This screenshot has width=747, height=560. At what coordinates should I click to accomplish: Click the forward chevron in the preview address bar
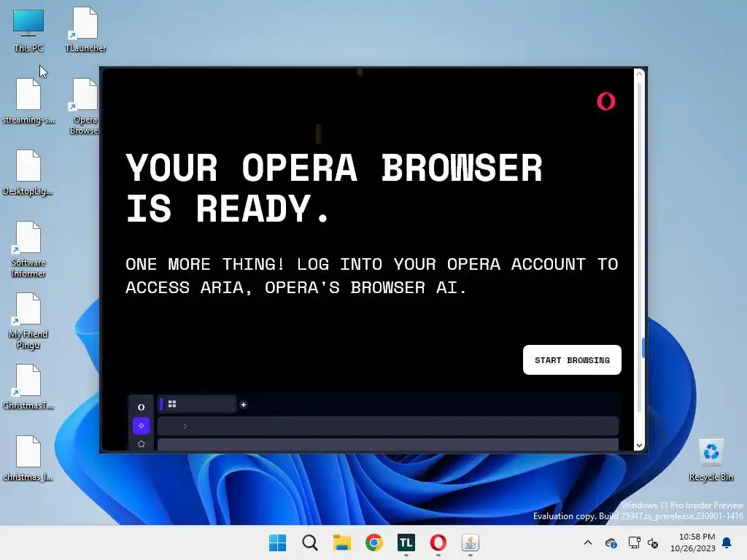coord(185,426)
